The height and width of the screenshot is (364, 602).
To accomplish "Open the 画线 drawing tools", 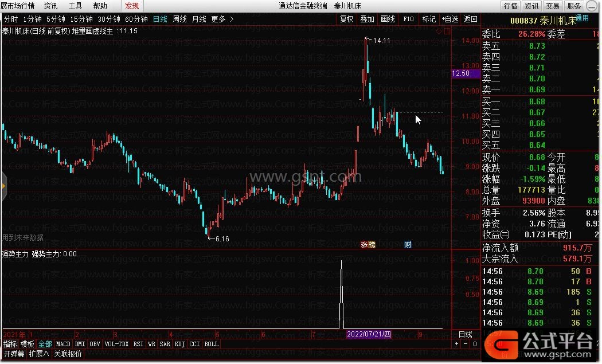I will (x=388, y=19).
